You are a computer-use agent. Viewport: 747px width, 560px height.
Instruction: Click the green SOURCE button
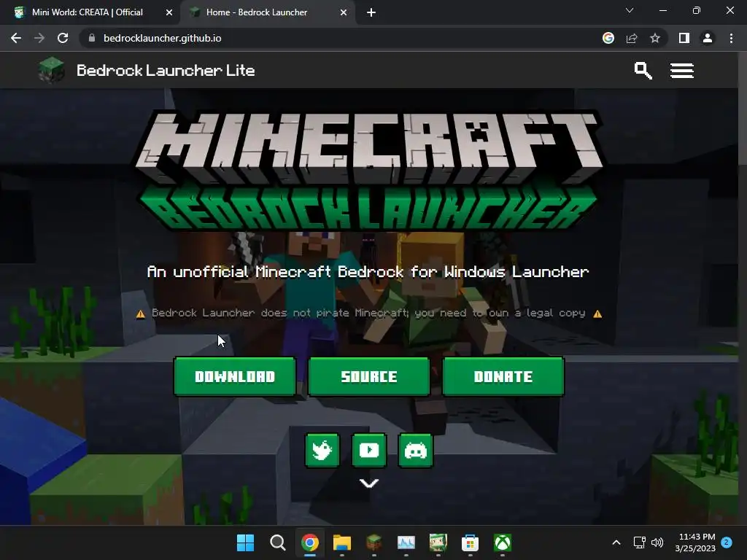click(369, 376)
